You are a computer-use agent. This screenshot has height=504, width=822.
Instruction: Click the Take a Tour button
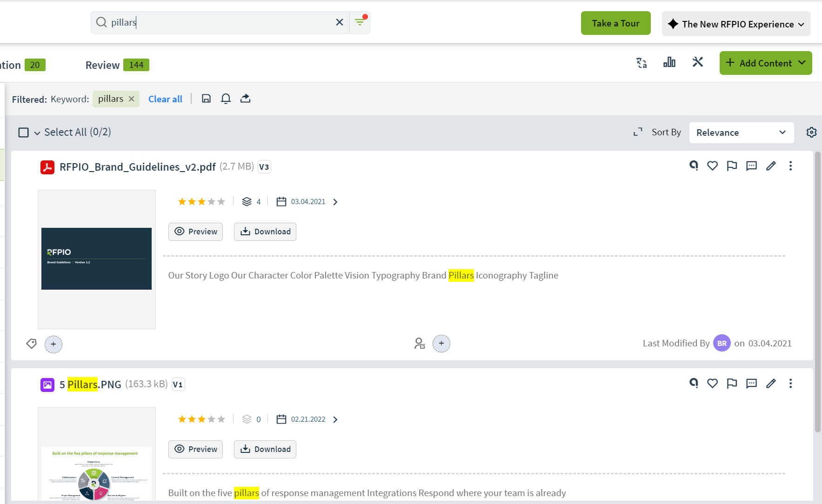(x=615, y=23)
